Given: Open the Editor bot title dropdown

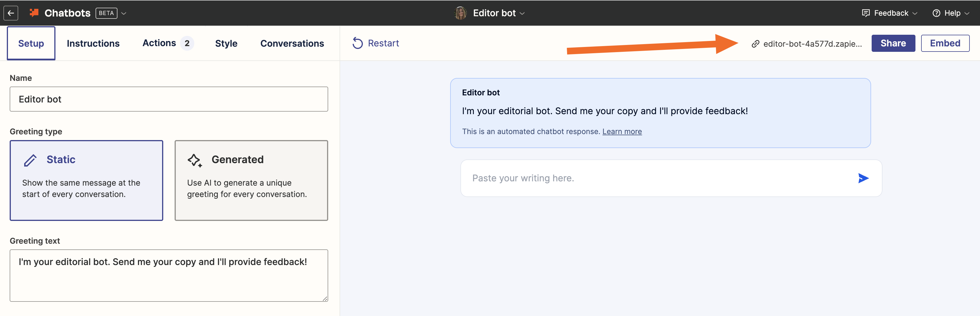Looking at the screenshot, I should (x=499, y=13).
